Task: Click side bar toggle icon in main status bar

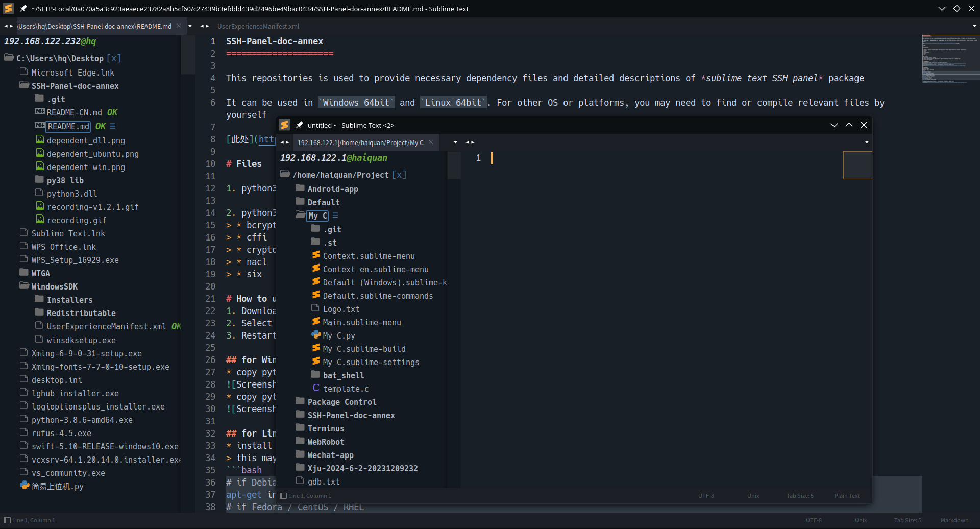Action: pos(7,520)
